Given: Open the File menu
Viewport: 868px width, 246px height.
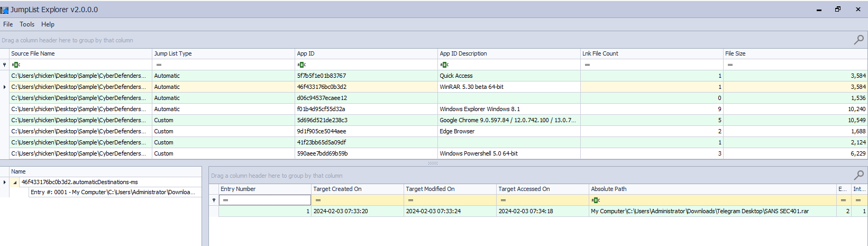Looking at the screenshot, I should coord(8,24).
